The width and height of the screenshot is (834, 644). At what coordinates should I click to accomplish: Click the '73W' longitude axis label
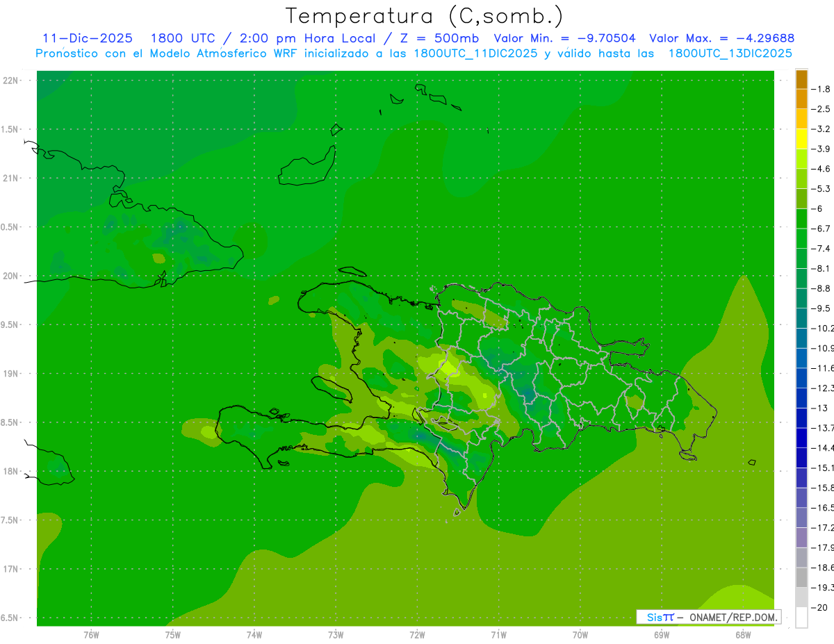[336, 634]
